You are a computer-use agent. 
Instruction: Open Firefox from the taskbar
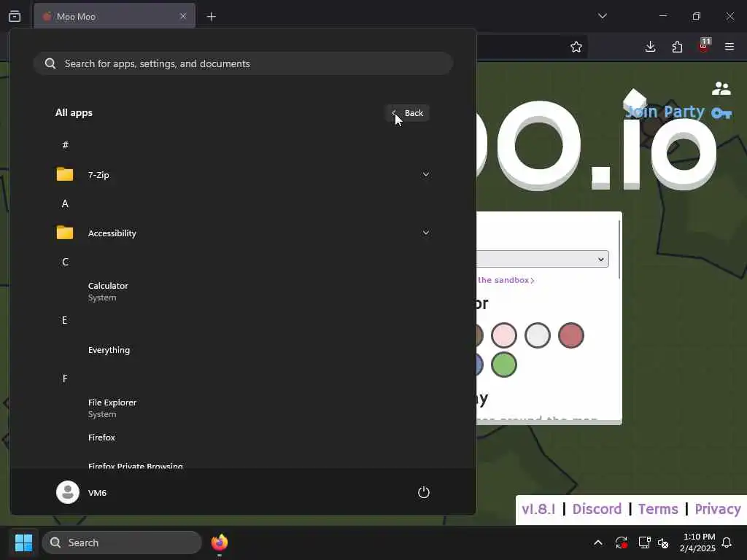tap(220, 542)
